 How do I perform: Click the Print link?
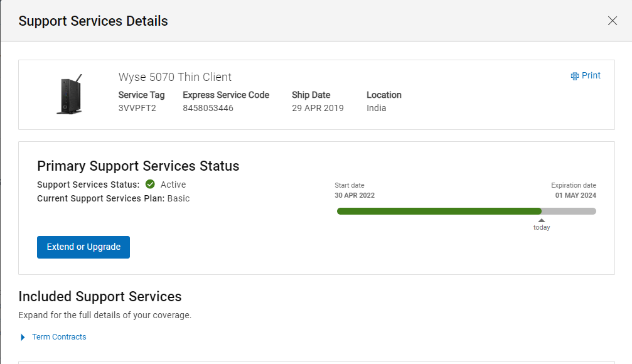pyautogui.click(x=591, y=75)
